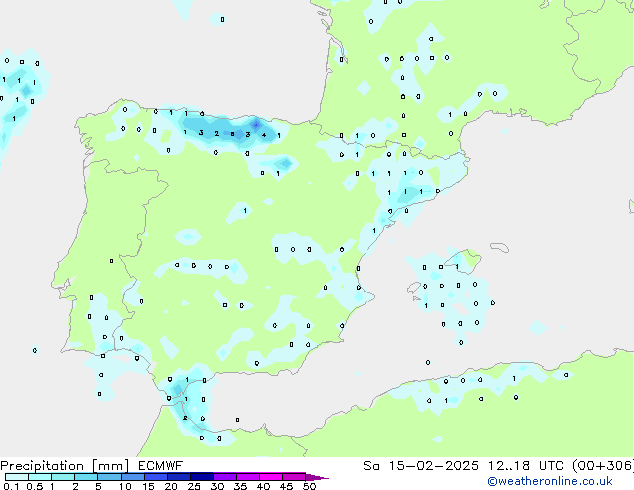Click legend scale label '35'
The height and width of the screenshot is (490, 634).
click(x=240, y=486)
